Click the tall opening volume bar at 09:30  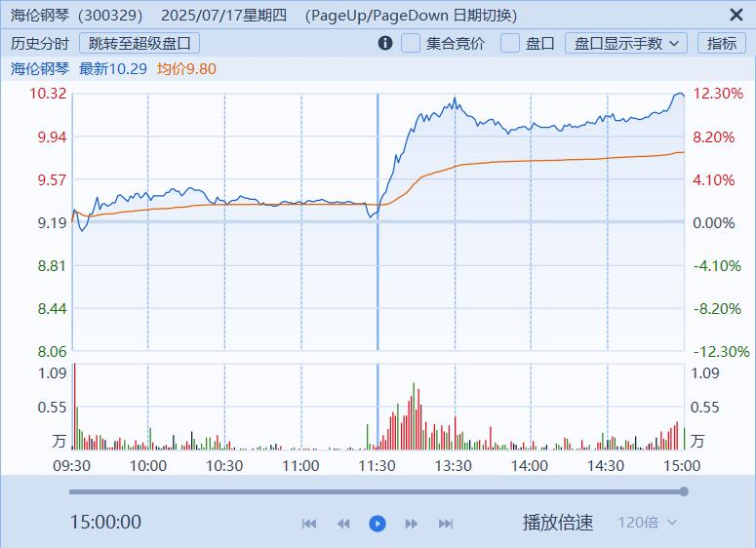(74, 407)
